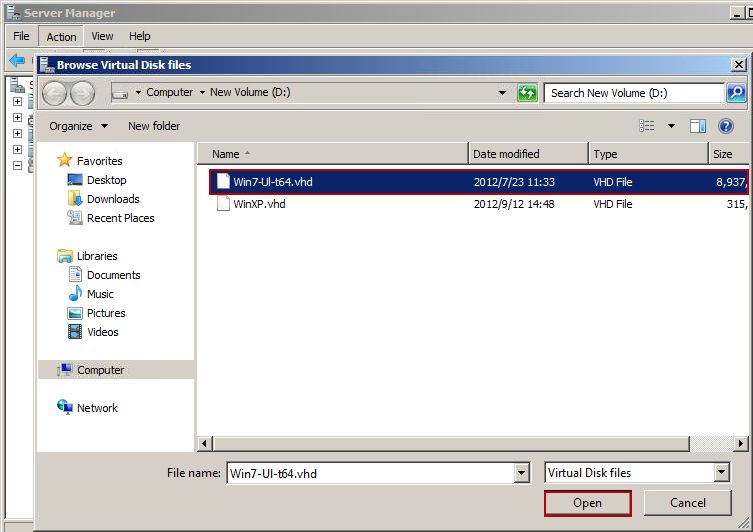This screenshot has height=532, width=753.
Task: Select the WinXP.vhd file name
Action: (259, 204)
